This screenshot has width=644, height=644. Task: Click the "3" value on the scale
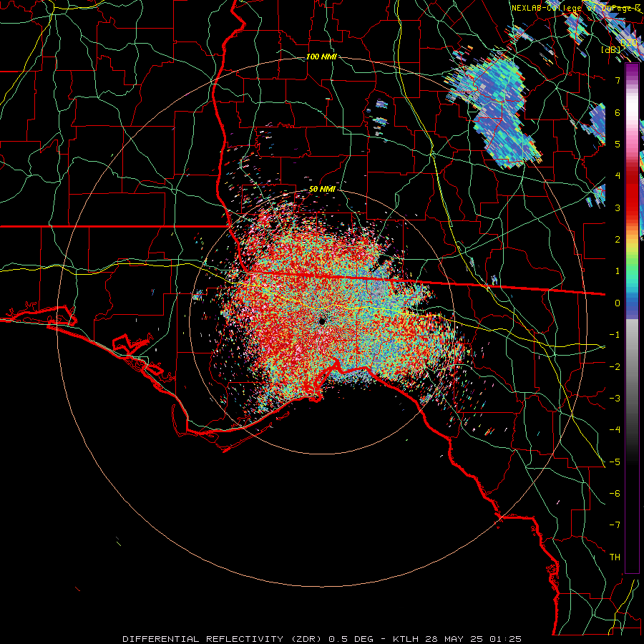coord(618,208)
